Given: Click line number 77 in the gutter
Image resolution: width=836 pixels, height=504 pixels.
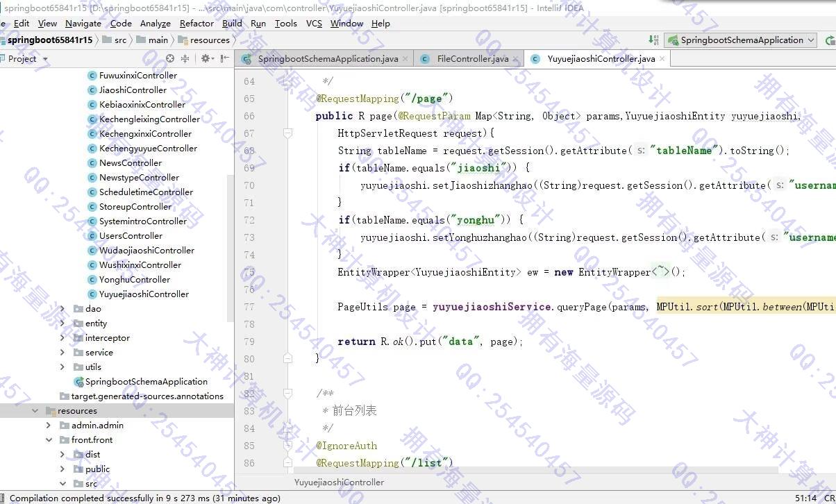Looking at the screenshot, I should click(x=249, y=307).
